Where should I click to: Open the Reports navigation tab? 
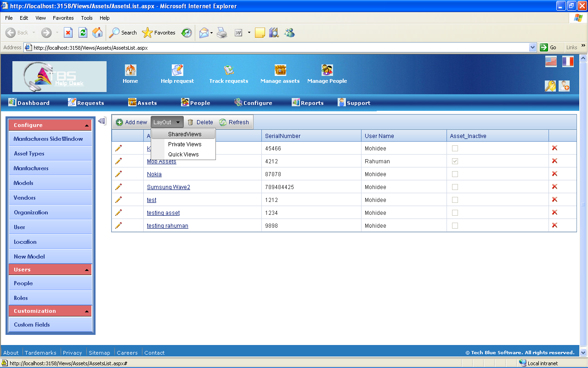click(x=308, y=103)
